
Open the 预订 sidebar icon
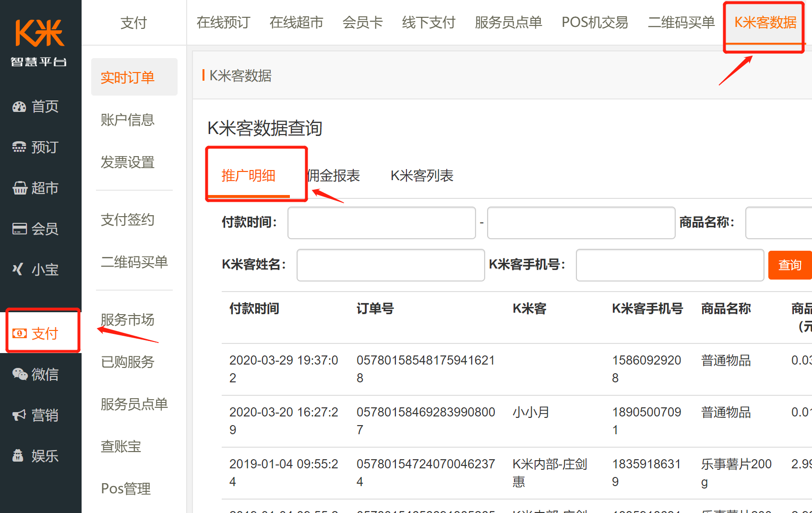(x=19, y=147)
